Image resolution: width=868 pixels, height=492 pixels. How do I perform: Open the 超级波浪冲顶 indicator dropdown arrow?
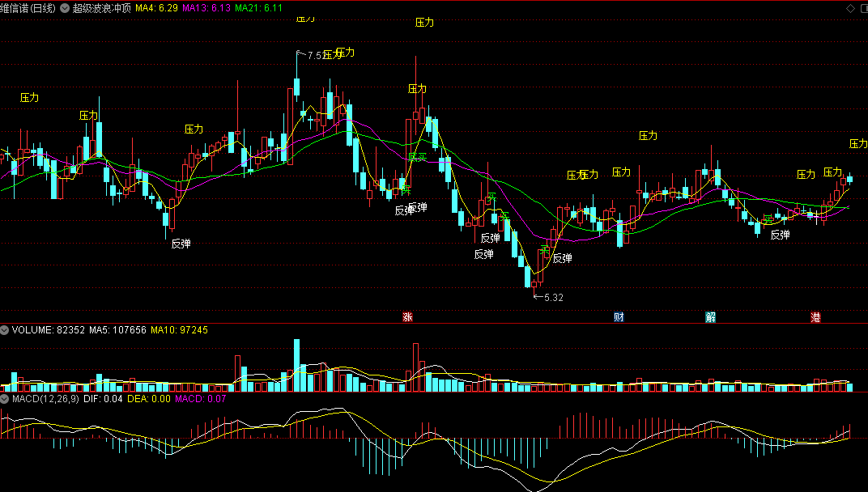pyautogui.click(x=65, y=8)
